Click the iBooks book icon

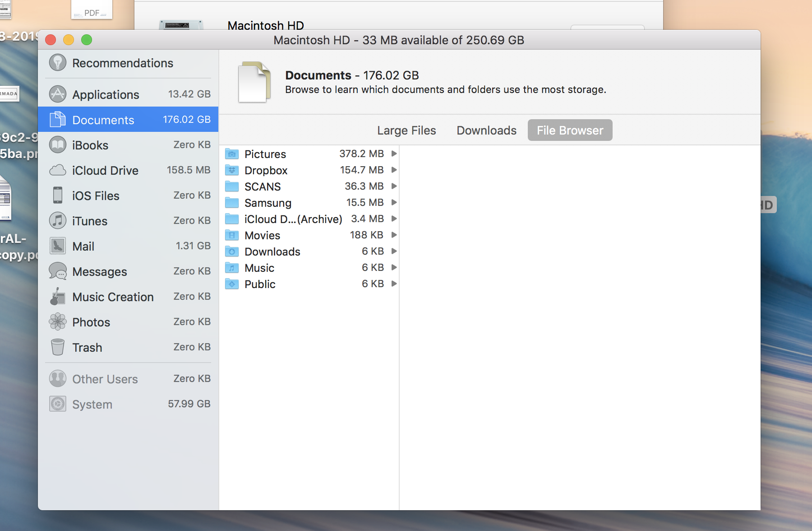point(58,145)
